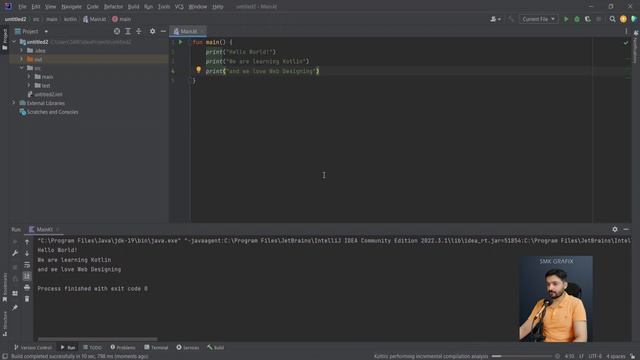Click compilation analysis progress bar
The width and height of the screenshot is (640, 360).
522,356
